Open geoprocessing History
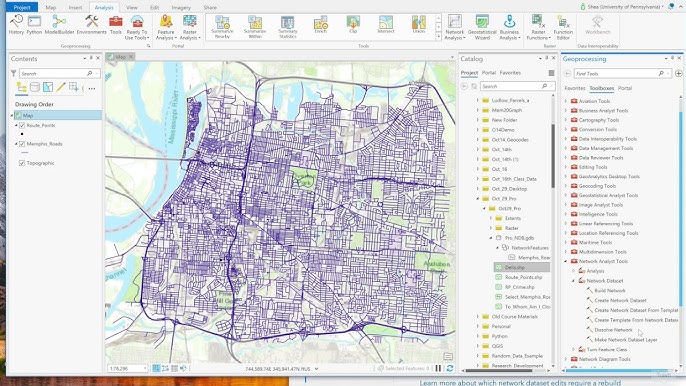This screenshot has height=386, width=686. click(x=16, y=25)
